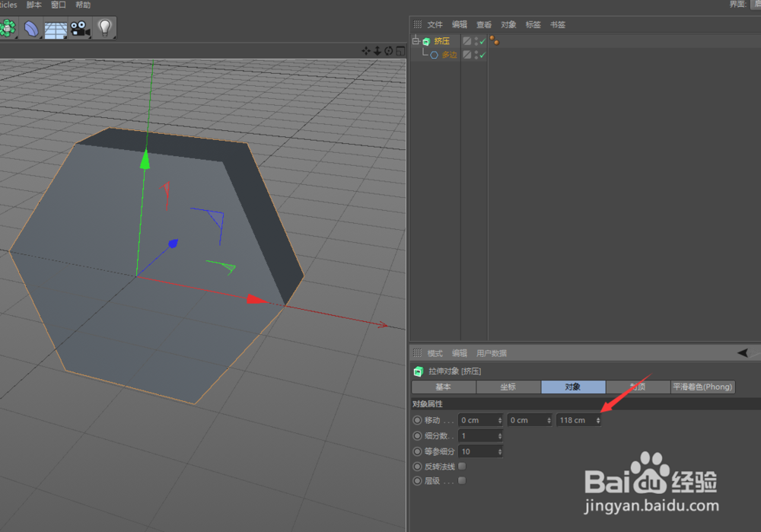761x532 pixels.
Task: Open the object manager 编辑 menu
Action: click(x=460, y=25)
